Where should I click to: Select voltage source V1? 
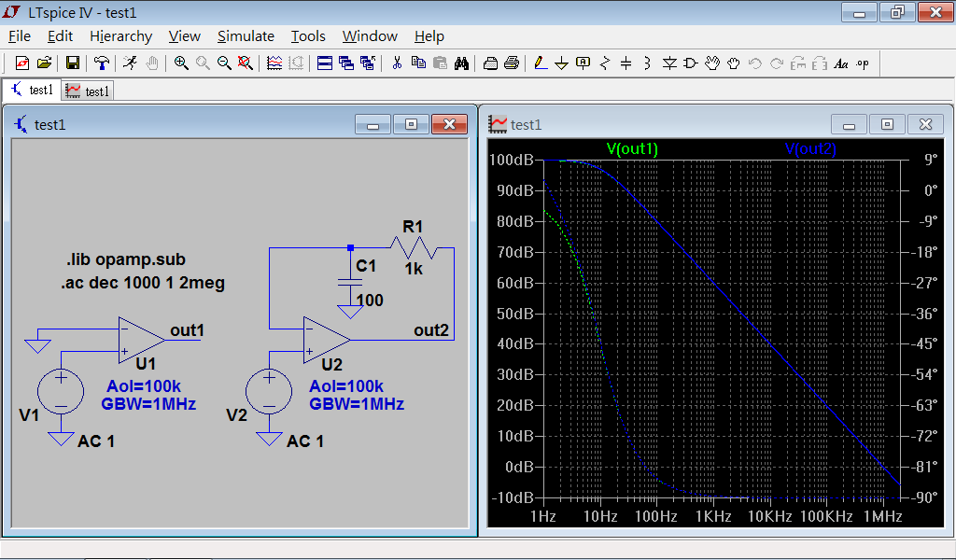point(61,391)
